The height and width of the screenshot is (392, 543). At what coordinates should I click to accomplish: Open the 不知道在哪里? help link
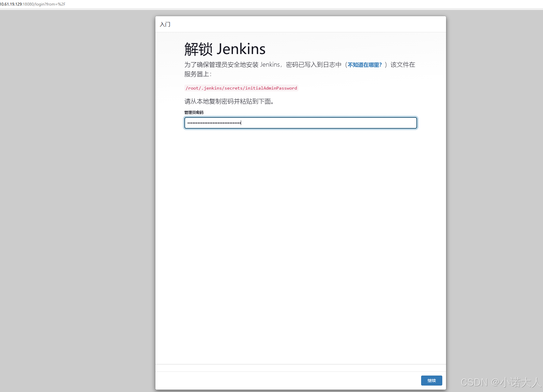(x=364, y=65)
